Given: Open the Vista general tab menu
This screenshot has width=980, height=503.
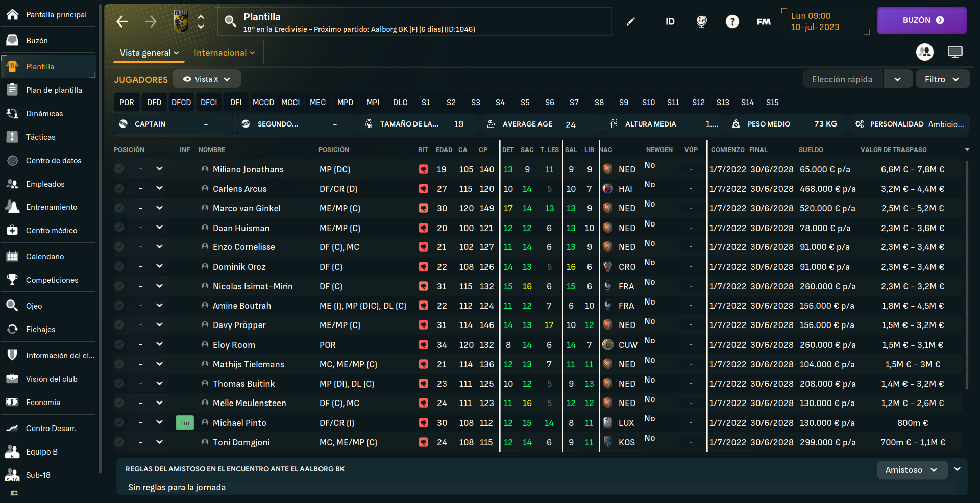Looking at the screenshot, I should click(x=149, y=53).
